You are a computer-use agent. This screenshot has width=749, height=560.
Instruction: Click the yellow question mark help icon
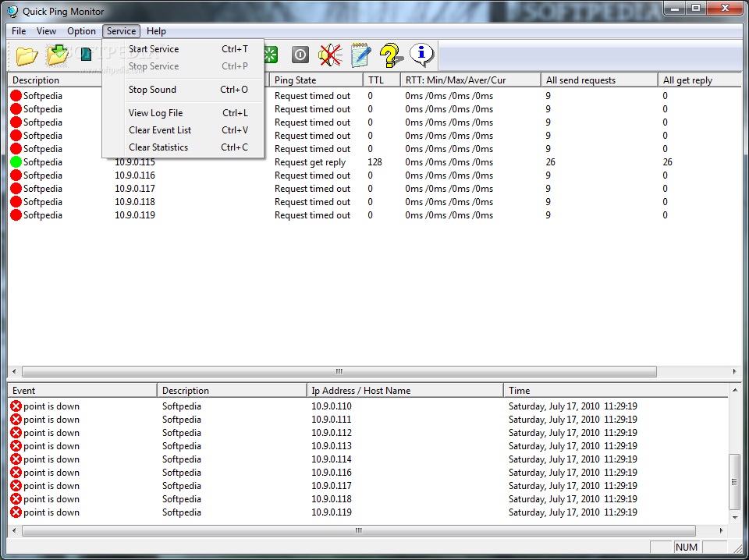click(391, 55)
